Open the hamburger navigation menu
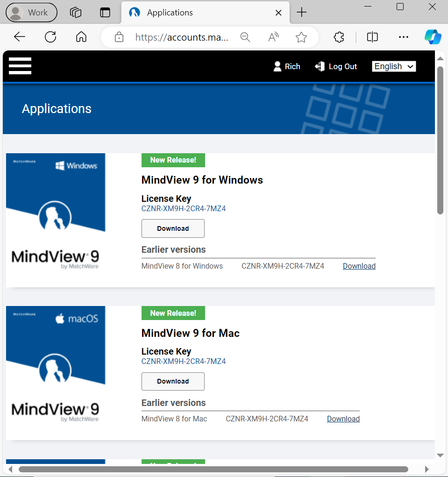Screen dimensions: 448x477 pyautogui.click(x=20, y=66)
